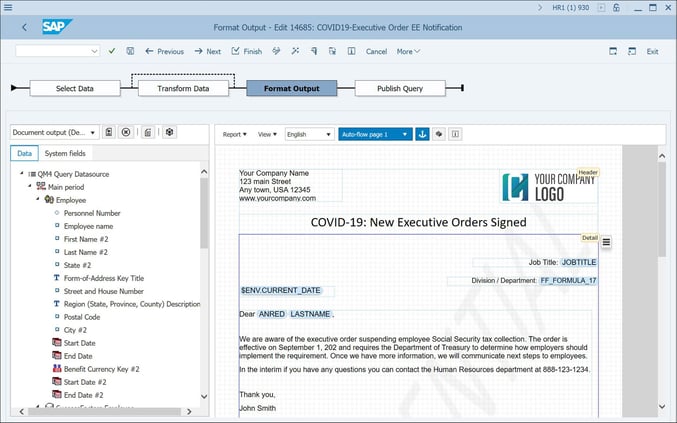Select the Select Data step
The width and height of the screenshot is (677, 423).
point(75,88)
